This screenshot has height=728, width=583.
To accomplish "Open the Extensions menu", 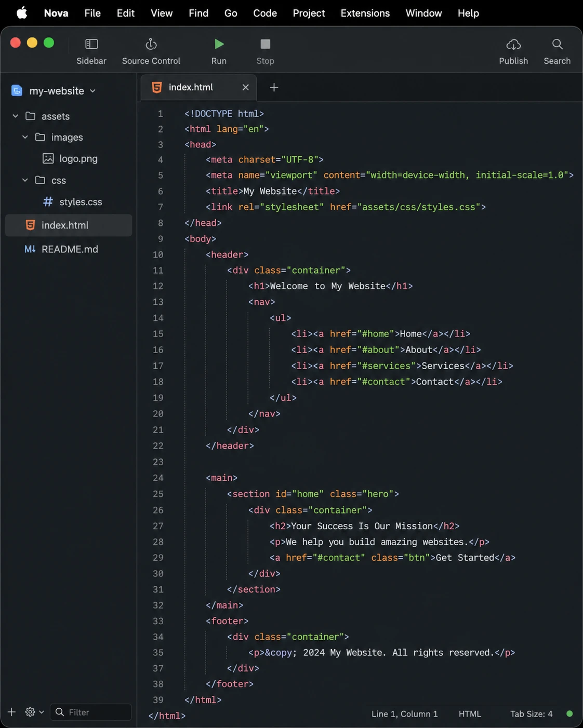I will coord(365,13).
